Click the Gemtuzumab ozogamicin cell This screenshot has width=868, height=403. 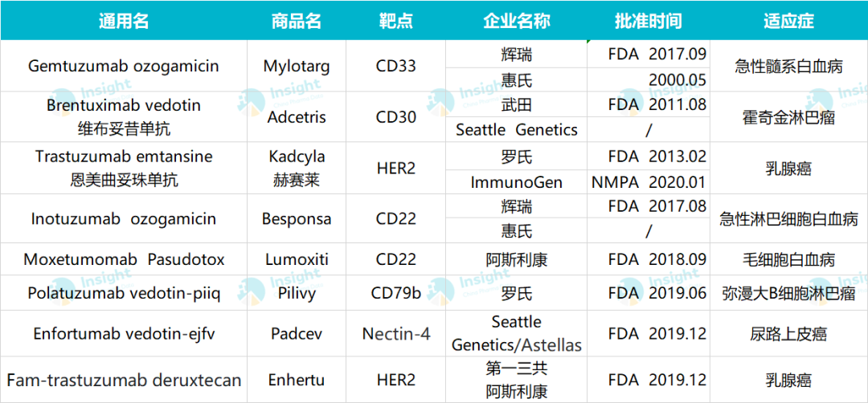[124, 67]
